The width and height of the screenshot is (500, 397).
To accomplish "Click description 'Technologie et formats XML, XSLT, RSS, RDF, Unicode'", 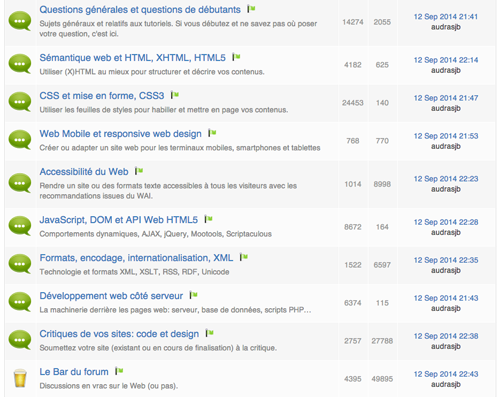I will point(134,272).
